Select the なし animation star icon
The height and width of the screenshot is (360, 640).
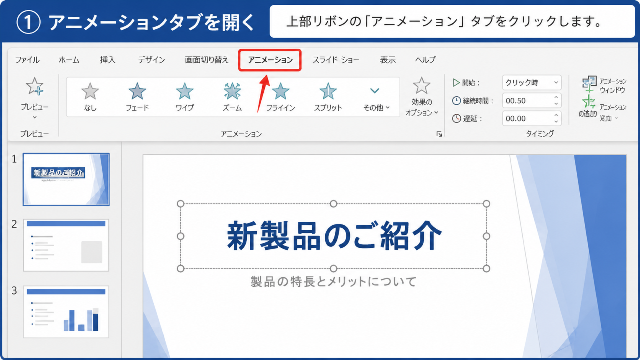click(90, 91)
